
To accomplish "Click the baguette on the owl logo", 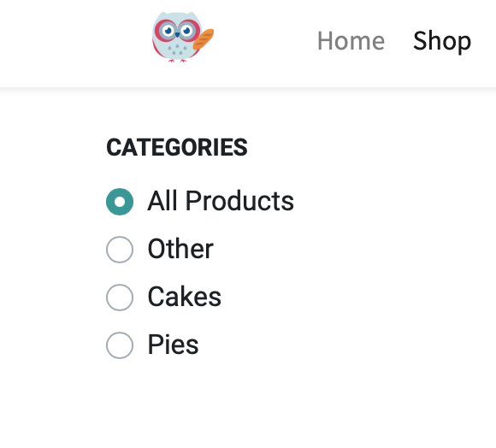I will click(x=204, y=39).
